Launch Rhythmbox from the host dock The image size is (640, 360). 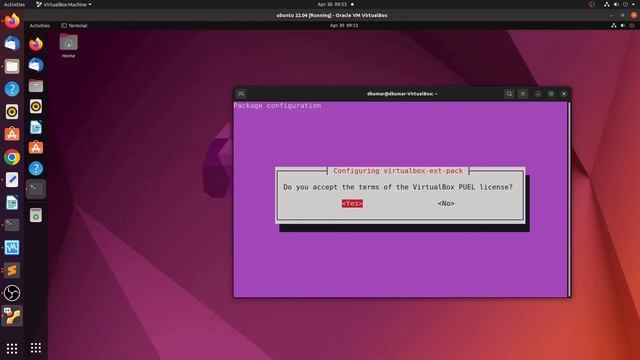[x=12, y=111]
